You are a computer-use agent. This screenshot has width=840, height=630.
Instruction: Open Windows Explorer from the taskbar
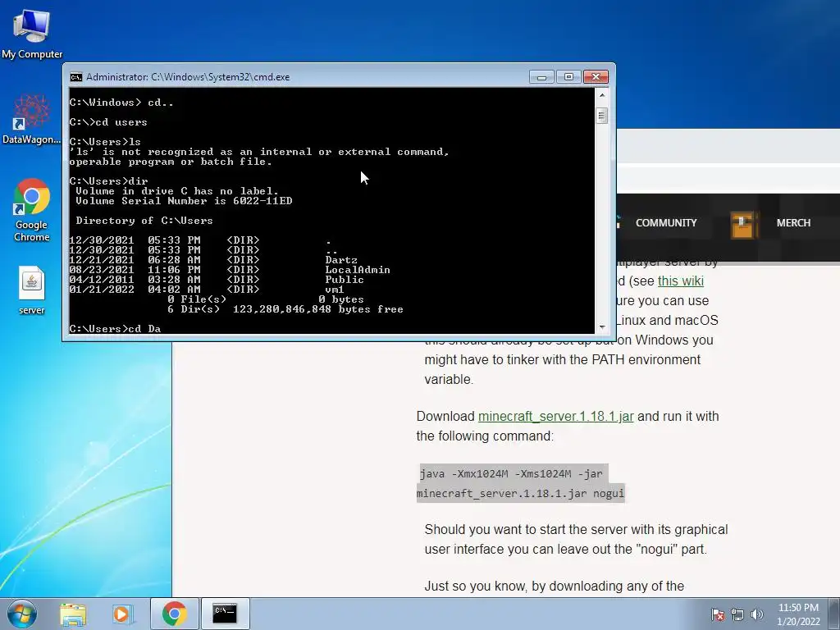73,614
